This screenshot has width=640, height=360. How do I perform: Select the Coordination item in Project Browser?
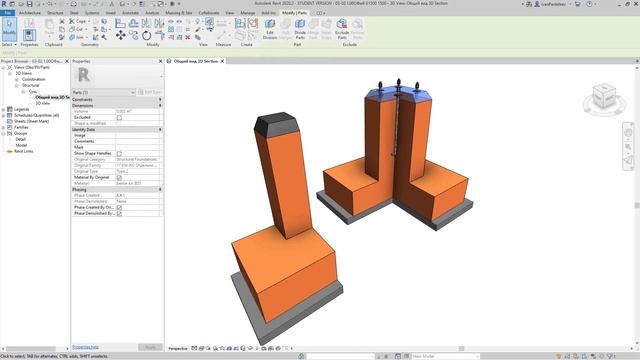pyautogui.click(x=33, y=79)
